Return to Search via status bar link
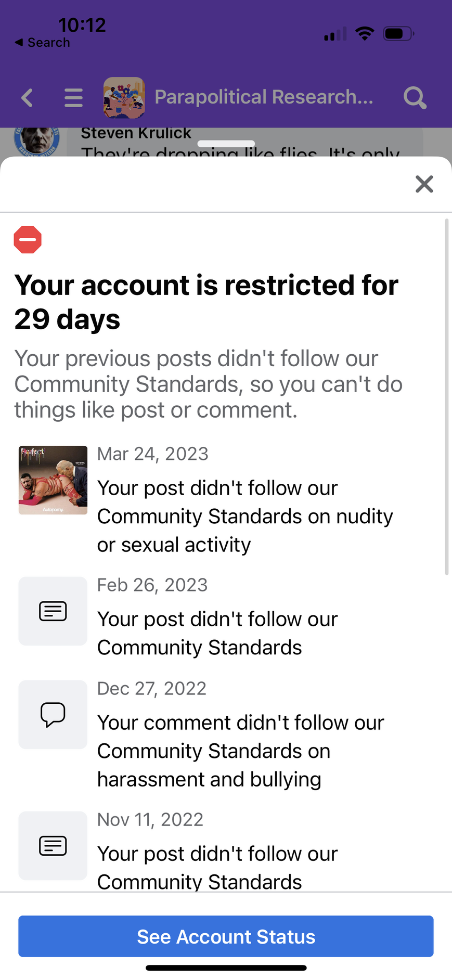Image resolution: width=452 pixels, height=980 pixels. click(x=43, y=43)
